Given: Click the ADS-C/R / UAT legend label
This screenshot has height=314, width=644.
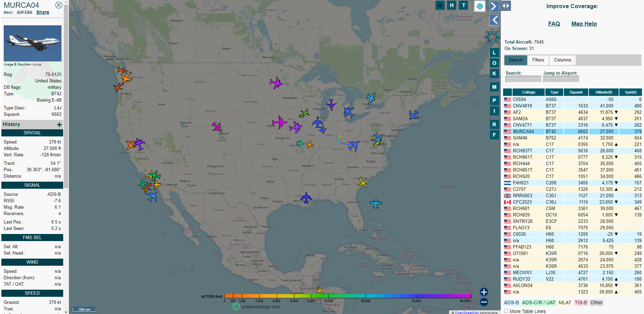Looking at the screenshot, I should (x=539, y=303).
